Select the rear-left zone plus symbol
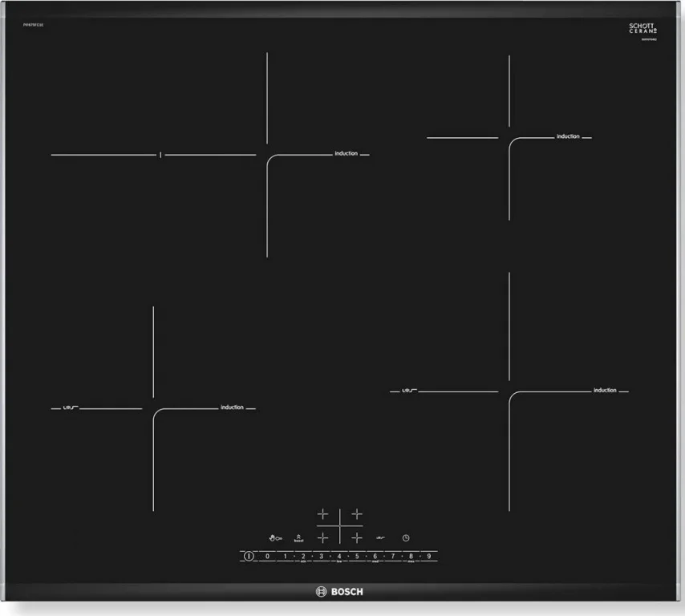 click(x=322, y=514)
